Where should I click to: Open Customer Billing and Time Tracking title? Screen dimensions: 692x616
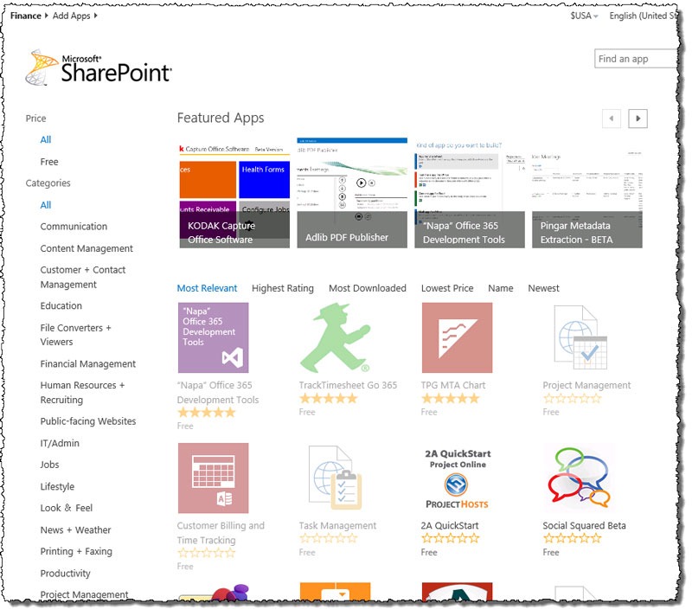(221, 533)
